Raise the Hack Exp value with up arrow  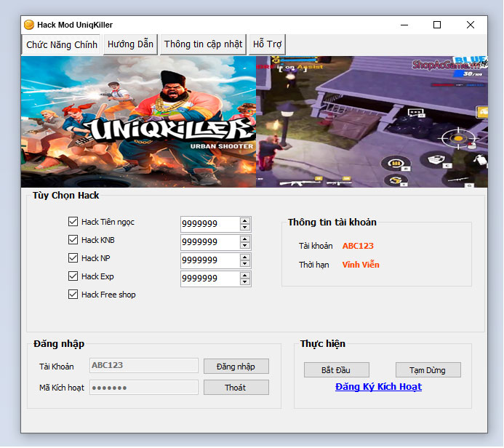click(245, 276)
